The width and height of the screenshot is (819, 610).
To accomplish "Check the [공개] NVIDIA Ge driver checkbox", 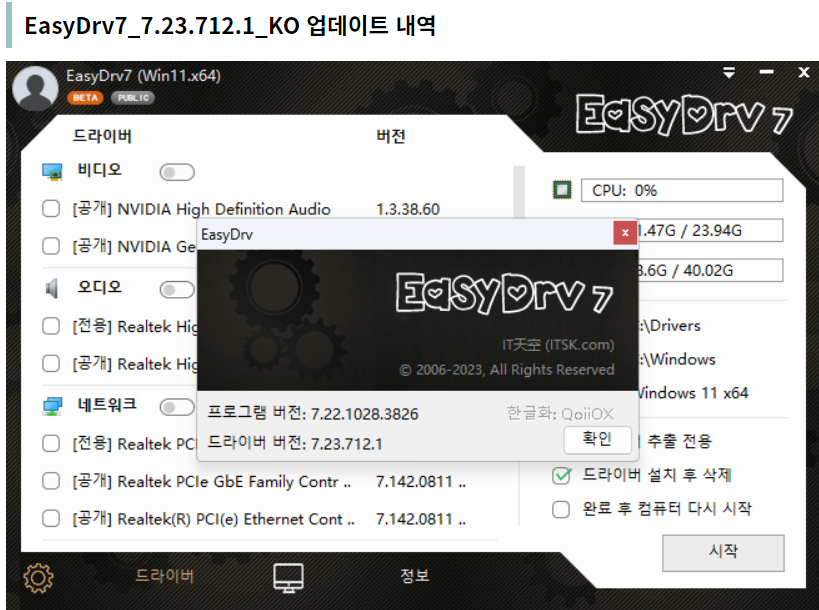I will tap(51, 246).
